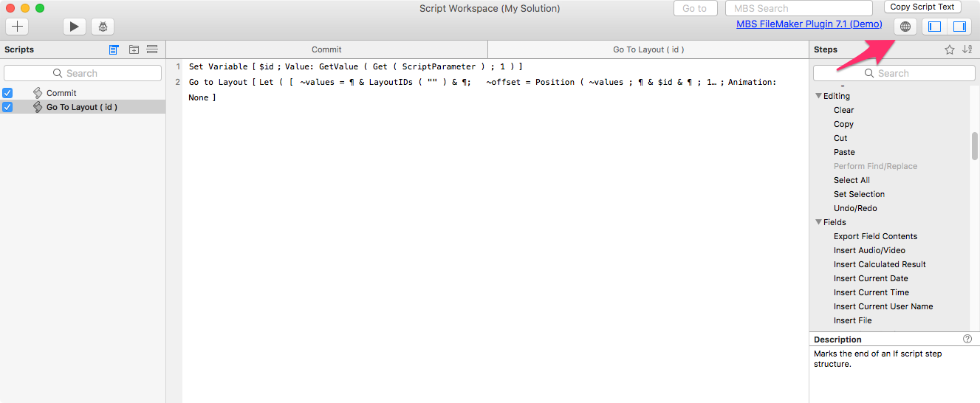Viewport: 980px width, 403px height.
Task: Click the Description help question icon
Action: 967,340
